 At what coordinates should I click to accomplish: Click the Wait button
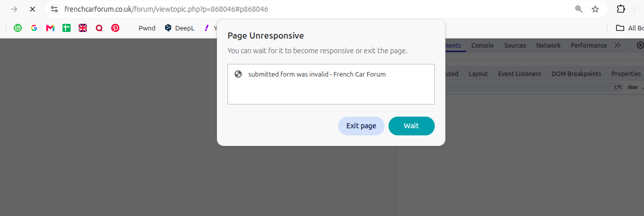pyautogui.click(x=411, y=126)
